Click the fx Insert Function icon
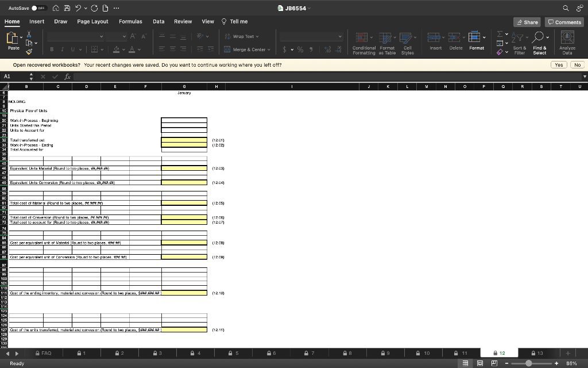588x368 pixels. (x=67, y=76)
